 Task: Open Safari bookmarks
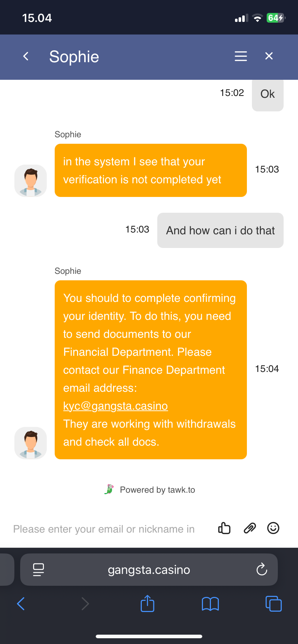click(211, 604)
